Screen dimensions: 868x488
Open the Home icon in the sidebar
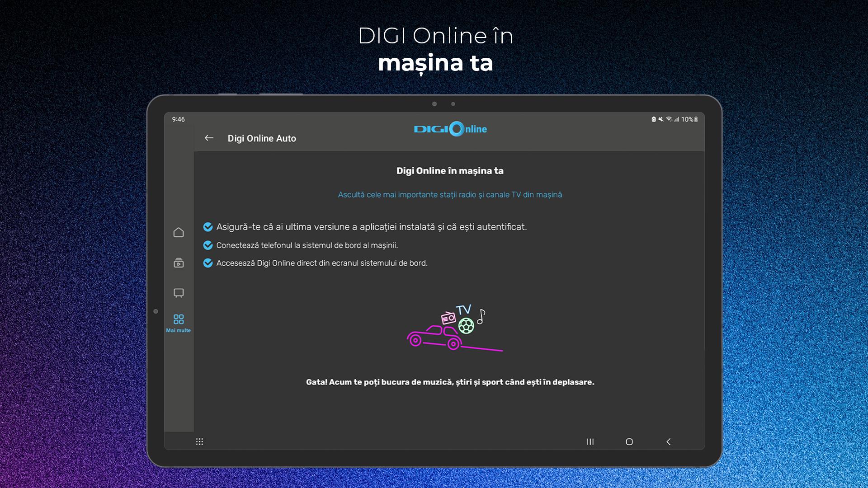point(179,232)
